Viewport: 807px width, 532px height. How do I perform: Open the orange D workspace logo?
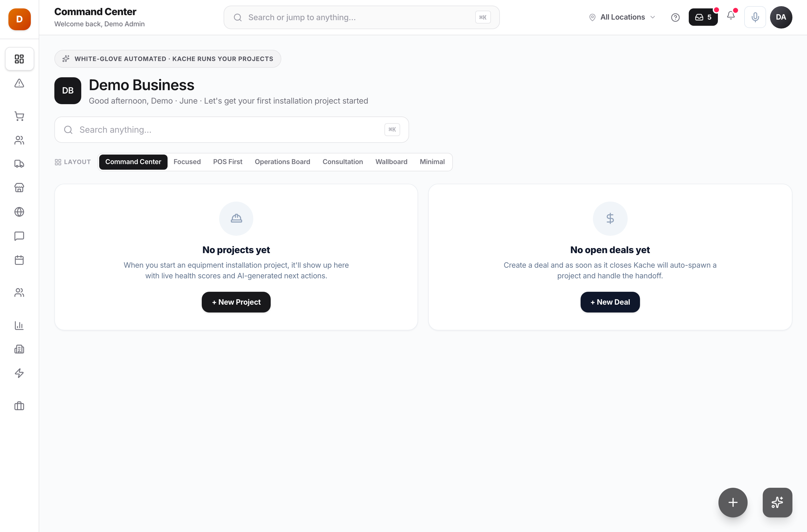tap(19, 19)
